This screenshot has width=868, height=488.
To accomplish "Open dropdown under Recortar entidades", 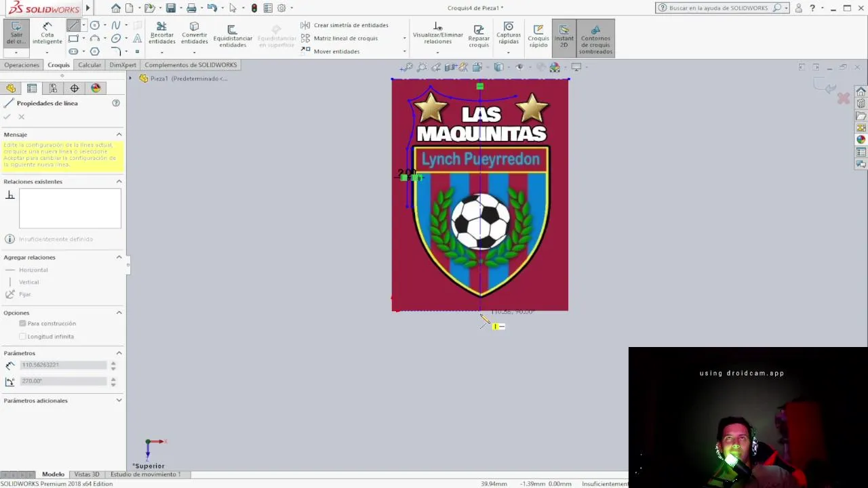I will pyautogui.click(x=161, y=52).
